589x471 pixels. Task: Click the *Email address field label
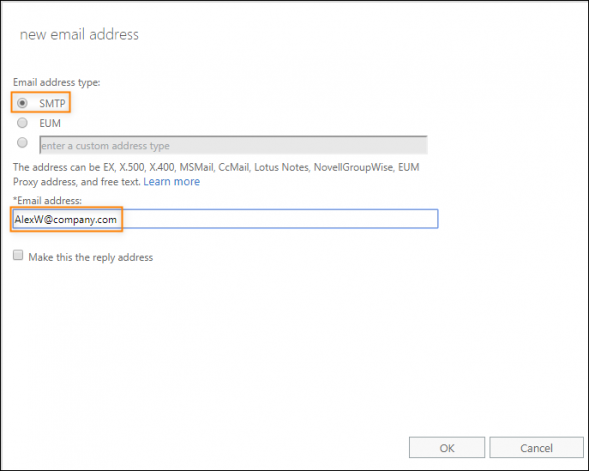tap(47, 201)
